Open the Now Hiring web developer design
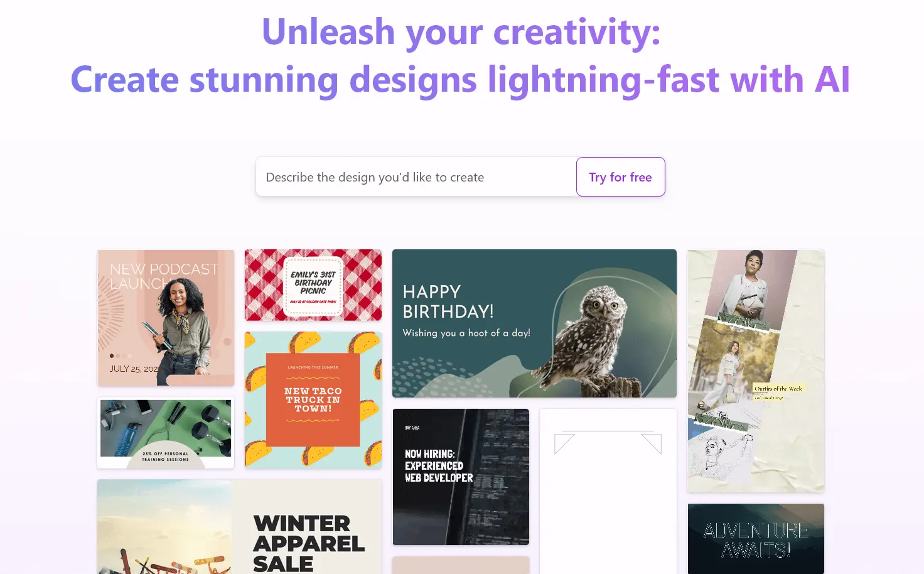924x574 pixels. 461,477
